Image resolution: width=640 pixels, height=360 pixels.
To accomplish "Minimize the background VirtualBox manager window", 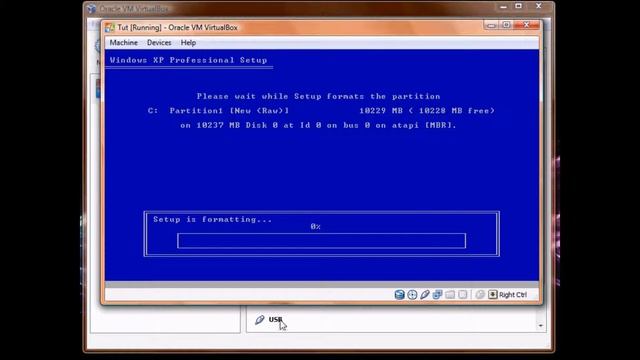I will tap(503, 7).
